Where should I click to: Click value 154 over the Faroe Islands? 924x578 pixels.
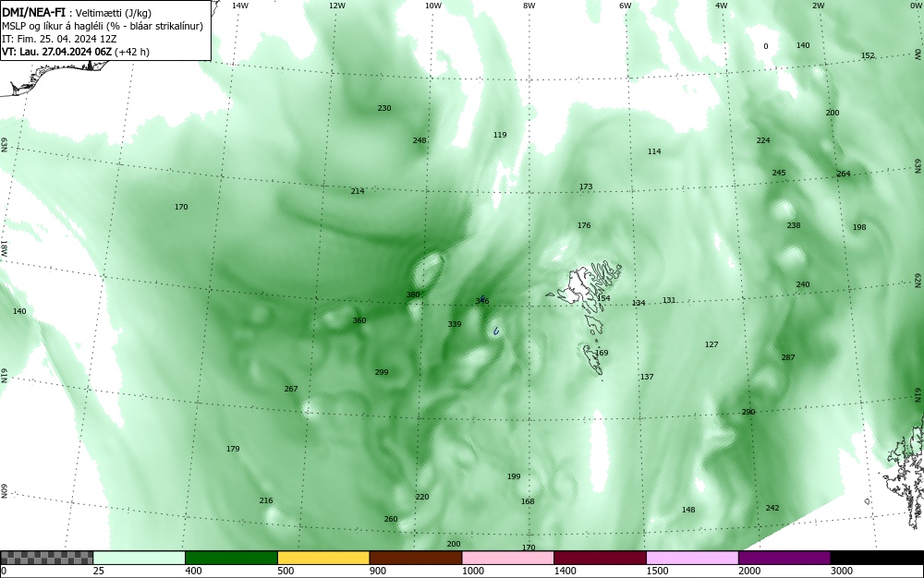603,298
